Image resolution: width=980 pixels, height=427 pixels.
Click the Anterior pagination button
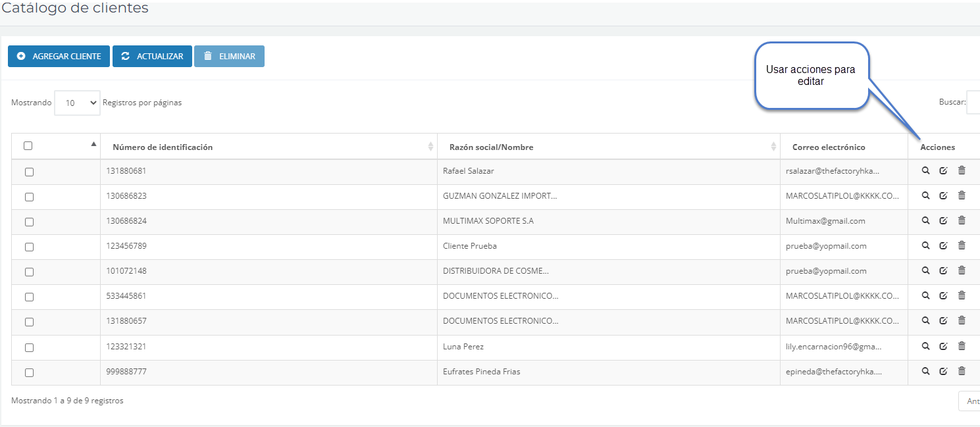click(970, 401)
